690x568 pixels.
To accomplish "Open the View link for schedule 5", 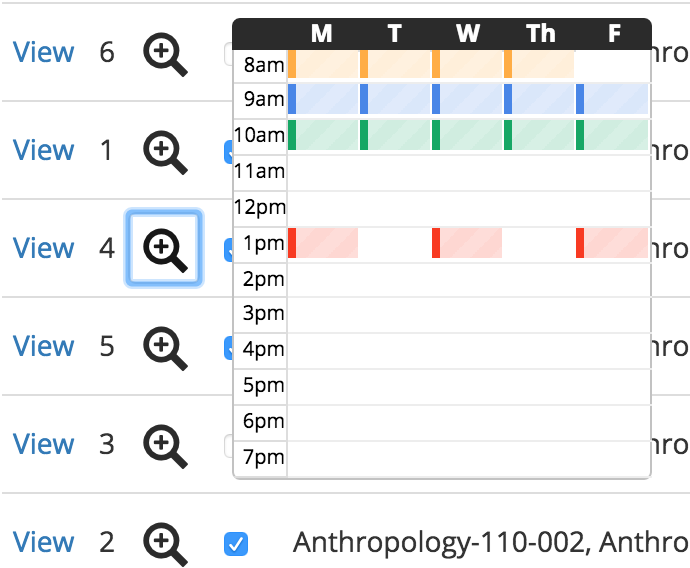I will [x=43, y=347].
